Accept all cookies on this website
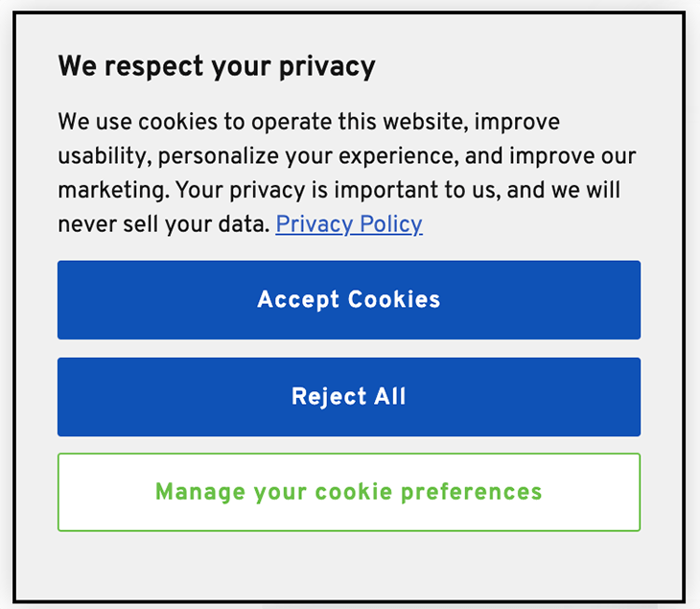The height and width of the screenshot is (609, 700). [349, 299]
